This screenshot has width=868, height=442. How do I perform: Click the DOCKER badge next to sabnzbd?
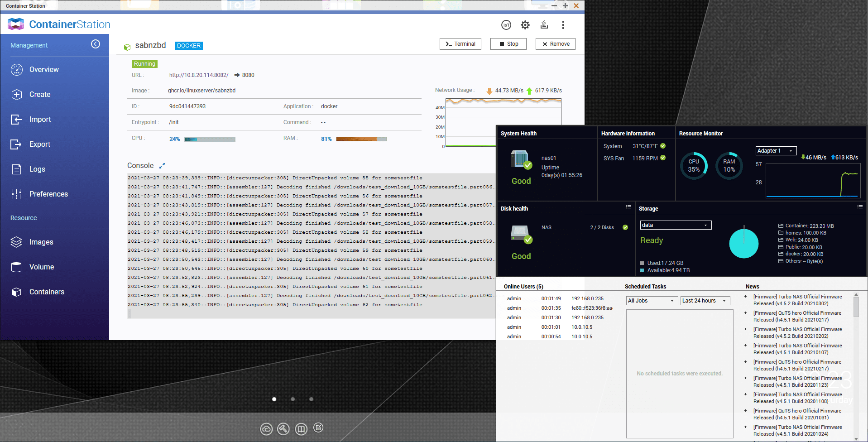(x=189, y=46)
